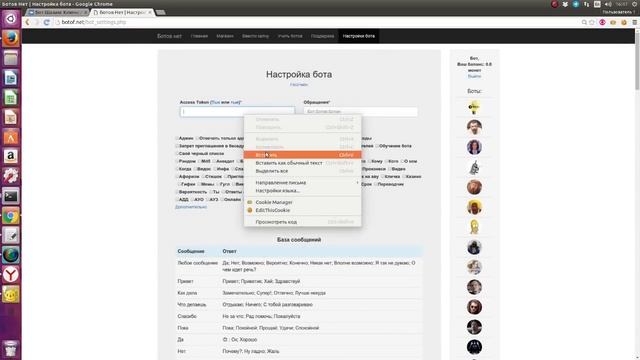640x360 pixels.
Task: Choose Выделить все in context menu
Action: [302, 171]
